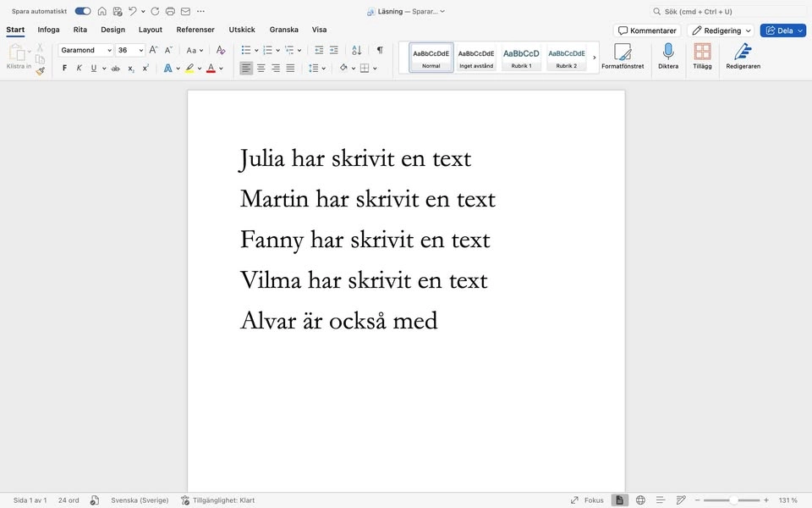
Task: Click the Kommentarer button
Action: point(647,30)
